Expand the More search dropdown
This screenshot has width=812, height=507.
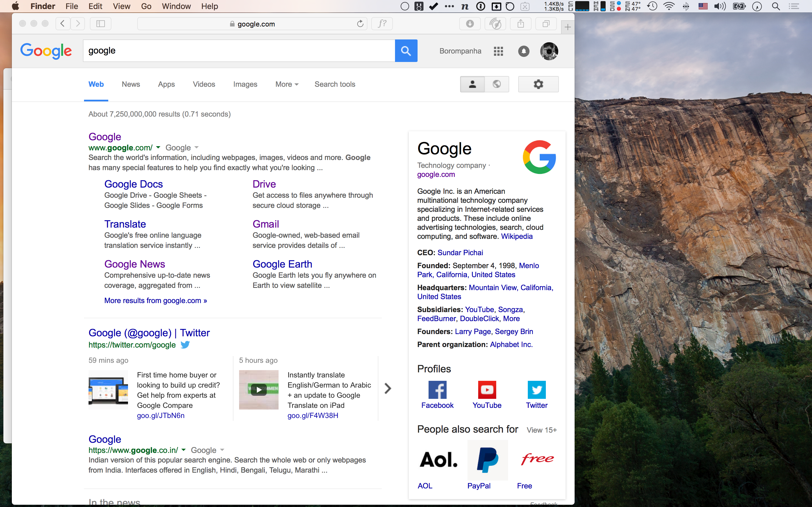286,84
